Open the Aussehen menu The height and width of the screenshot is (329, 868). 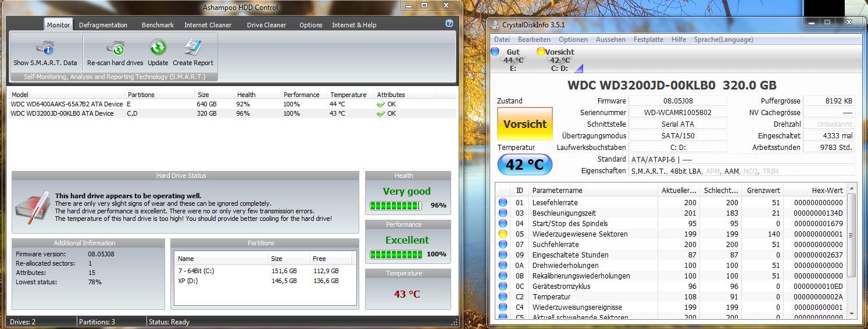click(610, 40)
